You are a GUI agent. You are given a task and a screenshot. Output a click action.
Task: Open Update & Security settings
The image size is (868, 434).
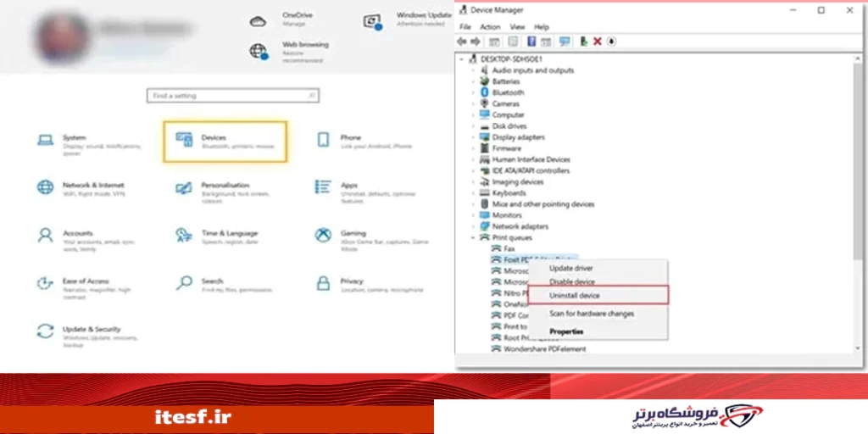click(x=91, y=330)
